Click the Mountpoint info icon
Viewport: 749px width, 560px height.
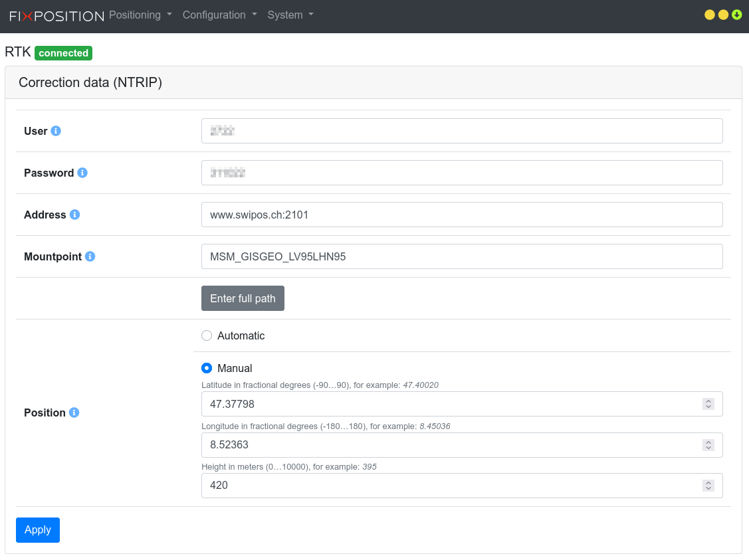pyautogui.click(x=90, y=256)
